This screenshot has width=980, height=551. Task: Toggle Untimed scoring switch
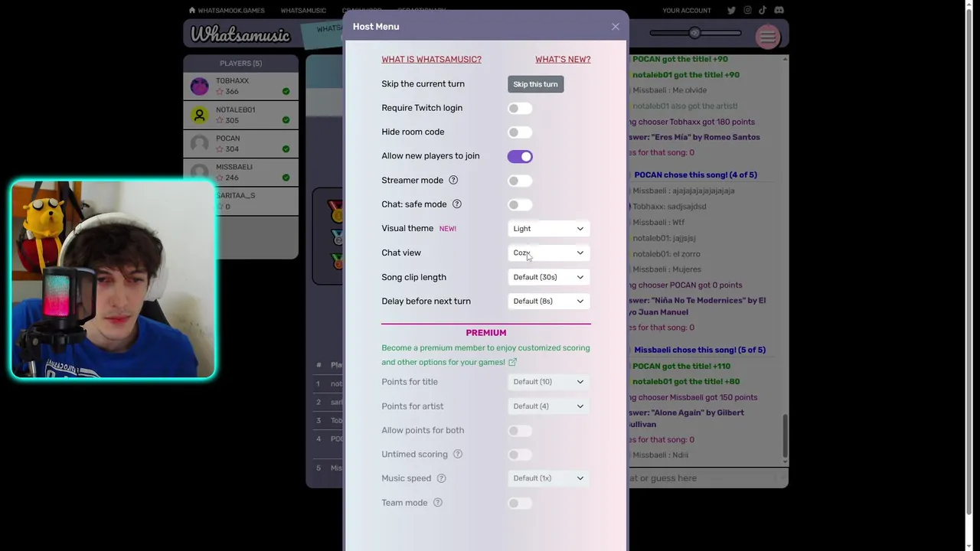click(x=520, y=455)
